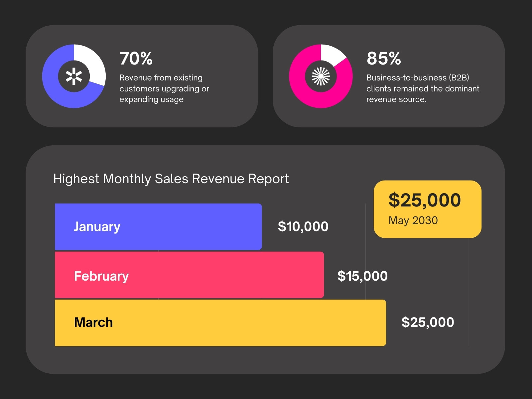Click the asterisk icon inside the blue donut
The height and width of the screenshot is (399, 532).
(x=74, y=76)
